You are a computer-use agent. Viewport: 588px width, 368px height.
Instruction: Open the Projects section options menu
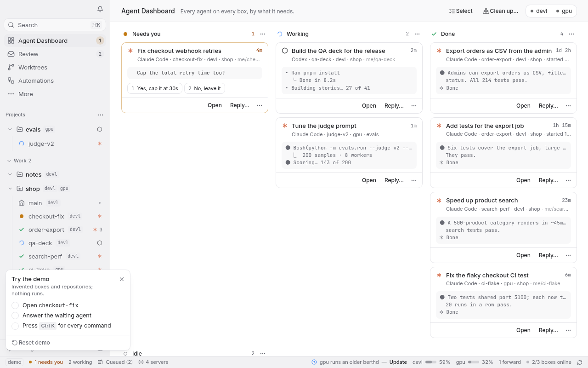coord(101,115)
